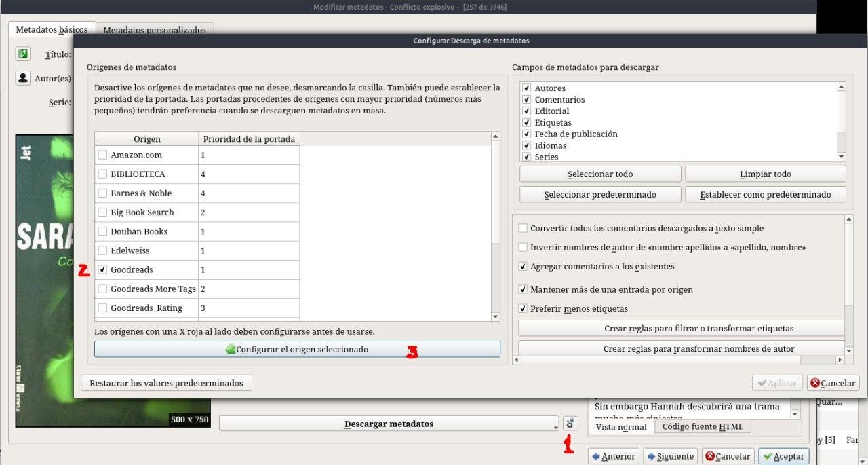
Task: Enable the Amazon.com source checkbox
Action: (x=102, y=155)
